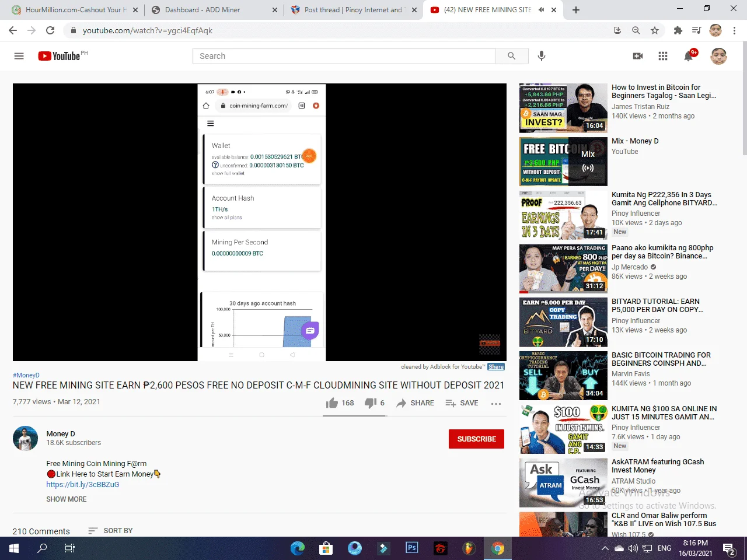Go back in Chrome
747x560 pixels.
(13, 30)
